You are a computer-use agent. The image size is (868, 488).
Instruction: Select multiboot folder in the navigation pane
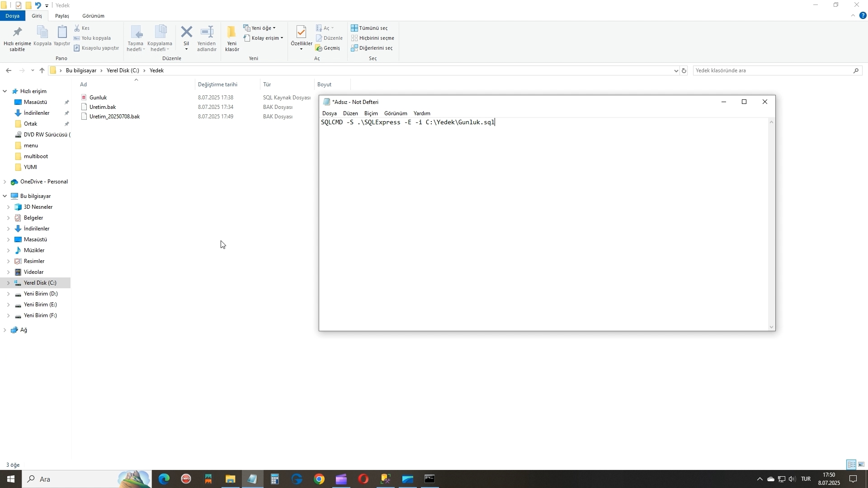(36, 156)
